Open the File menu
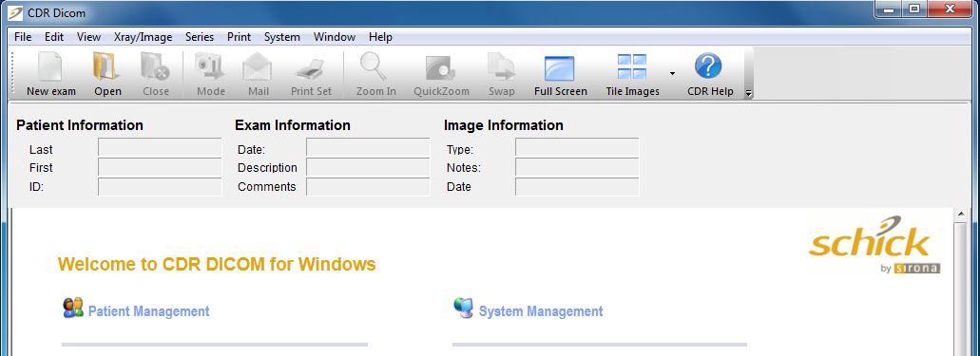980x356 pixels. 23,37
